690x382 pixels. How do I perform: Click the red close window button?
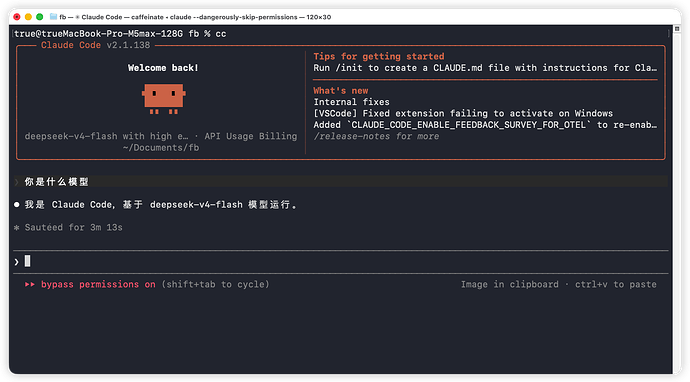[17, 17]
